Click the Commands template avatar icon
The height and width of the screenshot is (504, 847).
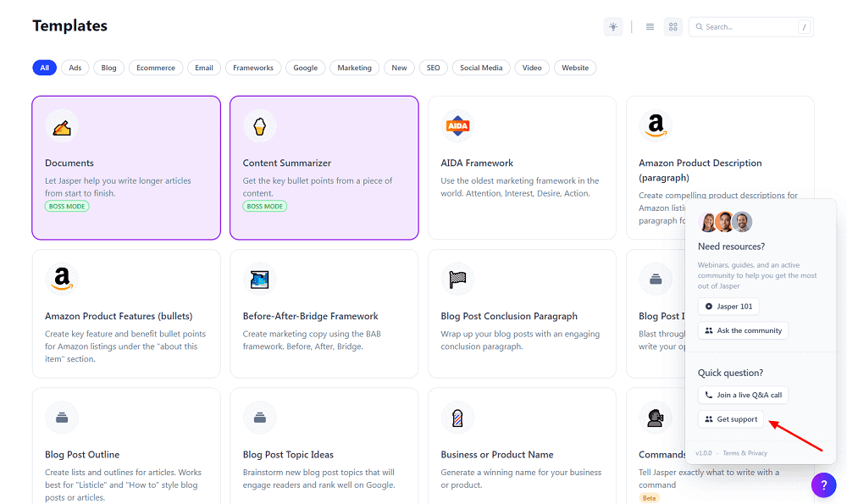656,418
